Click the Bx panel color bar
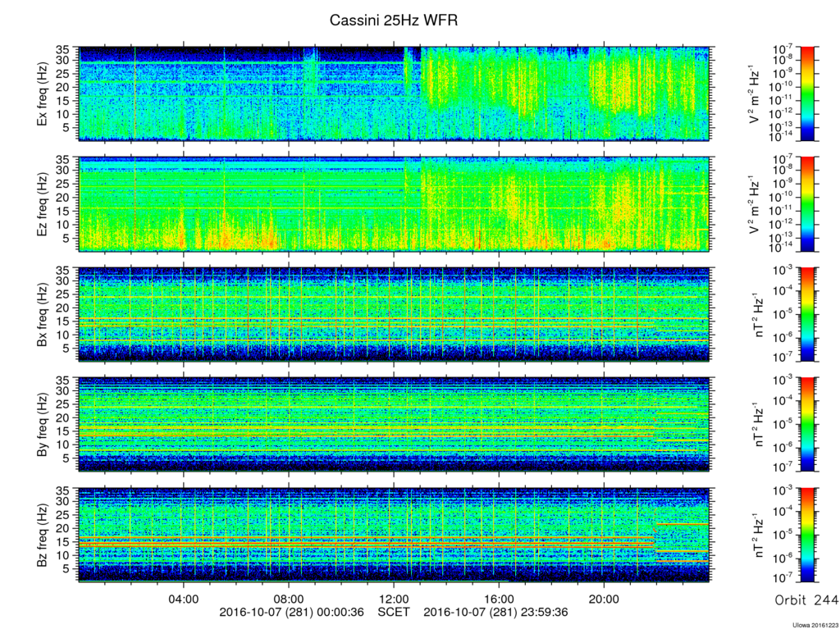Viewport: 840px width, 629px height. click(x=807, y=315)
